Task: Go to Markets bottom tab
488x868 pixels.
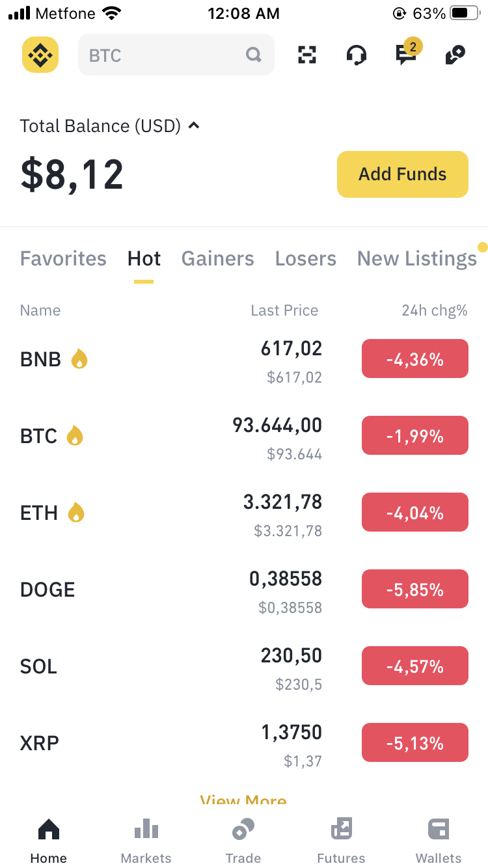Action: (146, 841)
